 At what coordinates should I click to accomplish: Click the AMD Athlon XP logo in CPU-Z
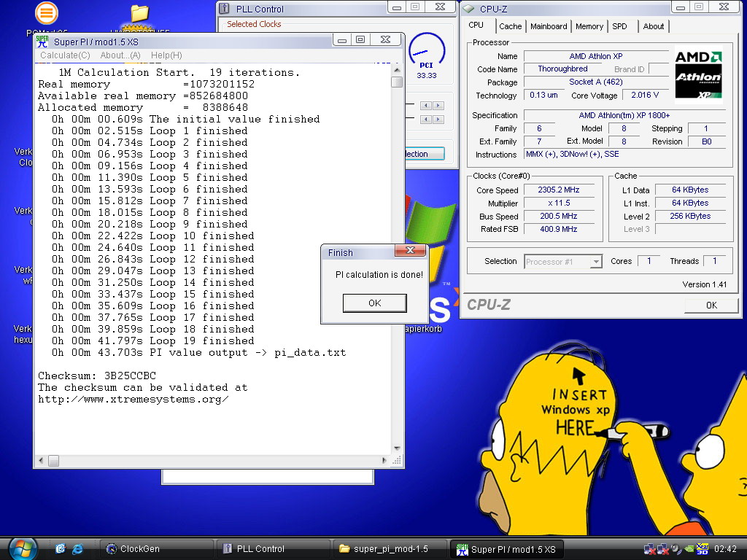coord(698,75)
